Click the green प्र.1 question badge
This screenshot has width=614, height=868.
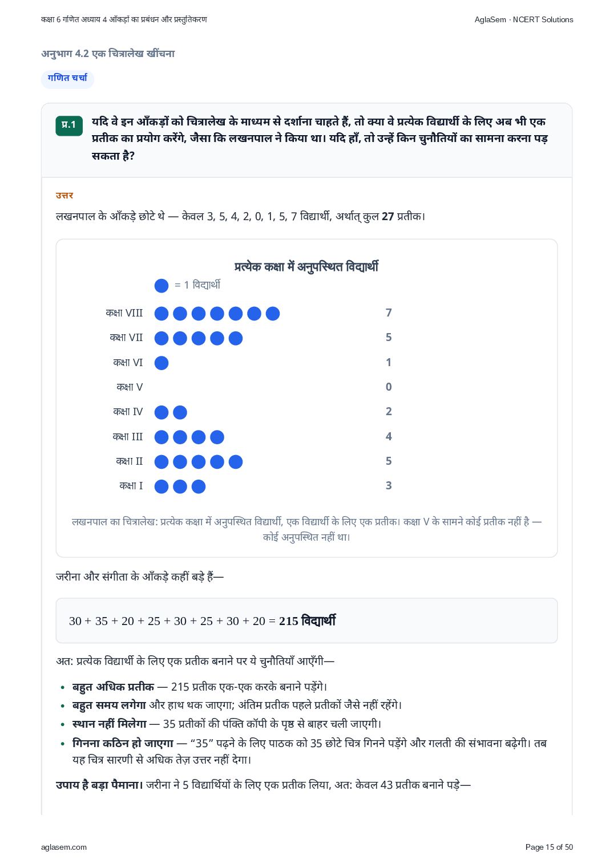coord(69,125)
